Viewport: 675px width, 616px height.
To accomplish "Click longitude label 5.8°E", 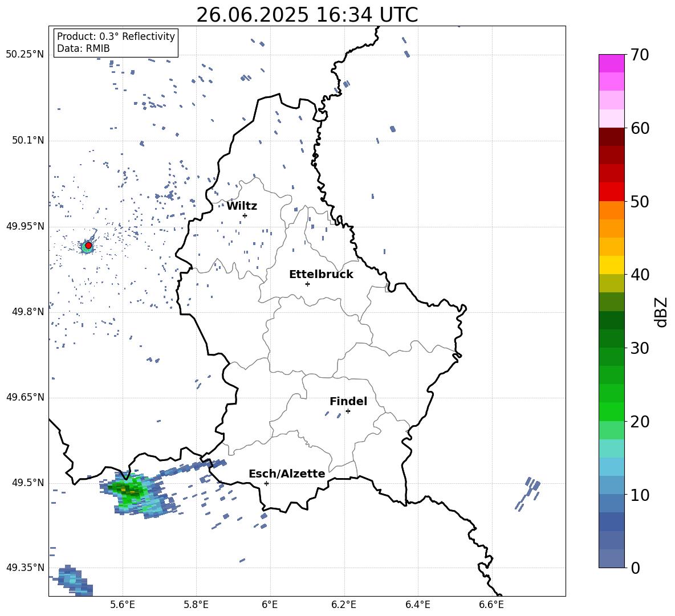I will pyautogui.click(x=196, y=605).
